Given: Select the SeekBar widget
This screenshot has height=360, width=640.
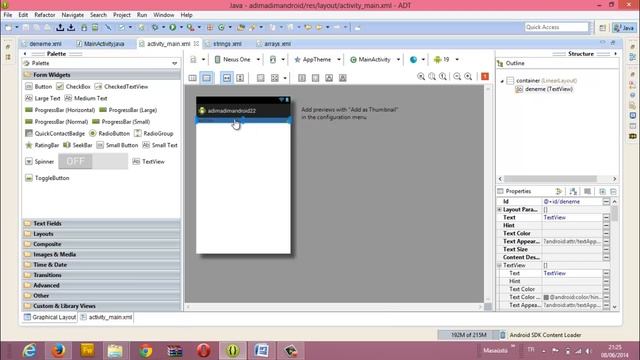Looking at the screenshot, I should coord(78,145).
